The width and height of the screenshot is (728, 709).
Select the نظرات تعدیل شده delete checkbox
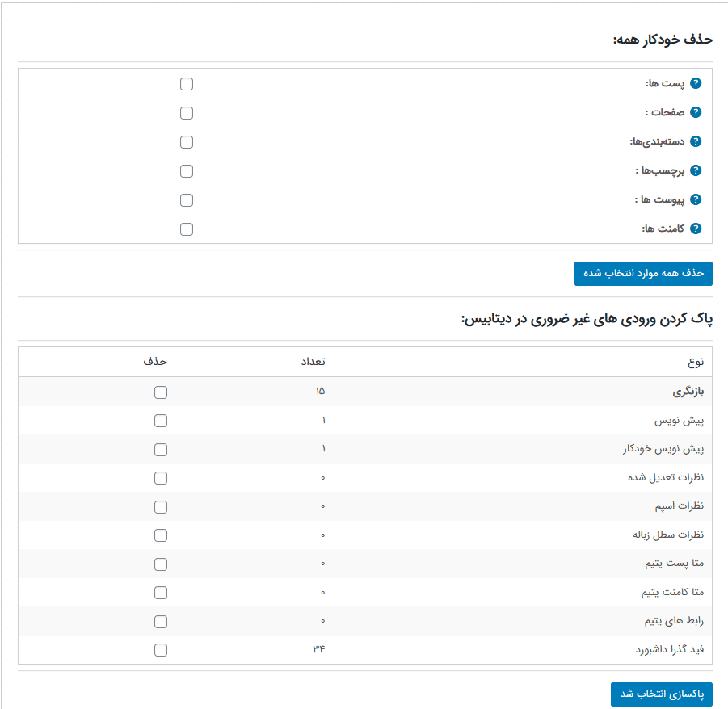point(161,478)
